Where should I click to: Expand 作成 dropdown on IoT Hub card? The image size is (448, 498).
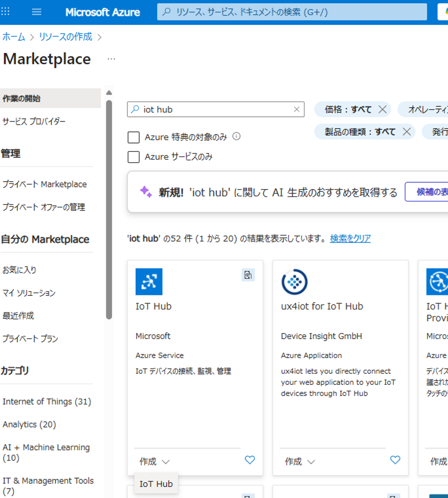pos(155,461)
